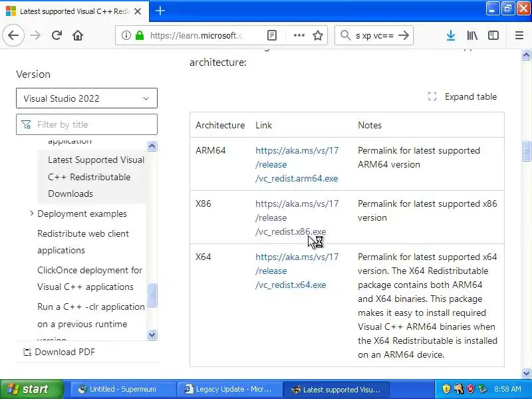Click the Download PDF link
The width and height of the screenshot is (532, 399).
[x=59, y=352]
